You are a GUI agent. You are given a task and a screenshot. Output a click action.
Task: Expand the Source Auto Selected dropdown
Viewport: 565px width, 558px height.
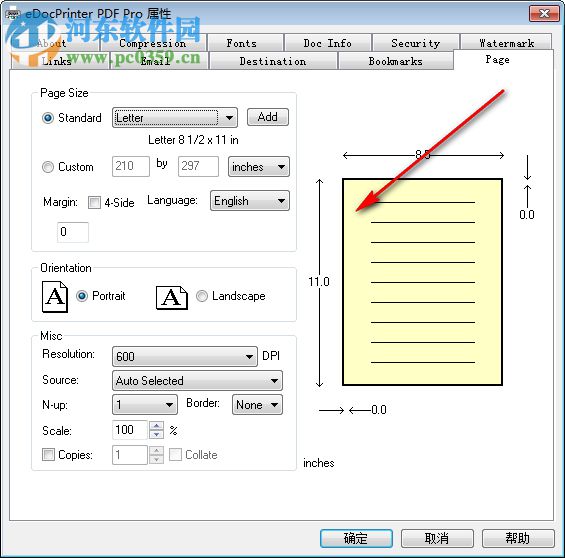(197, 381)
